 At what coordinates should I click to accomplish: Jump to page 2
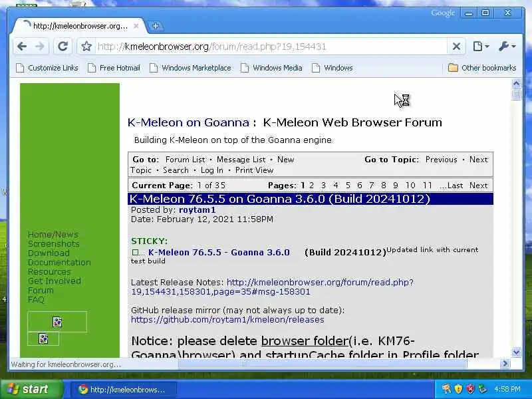coord(311,186)
